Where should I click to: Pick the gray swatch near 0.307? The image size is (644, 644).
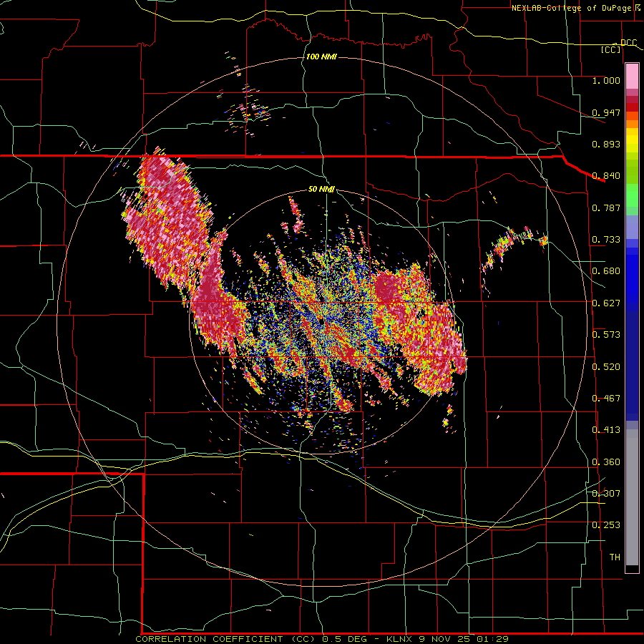pos(632,497)
